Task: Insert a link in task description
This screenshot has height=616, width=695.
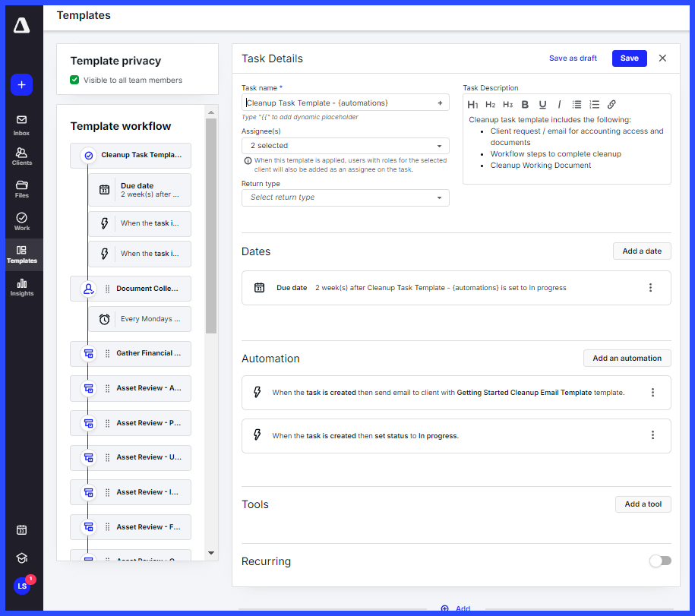Action: 611,105
